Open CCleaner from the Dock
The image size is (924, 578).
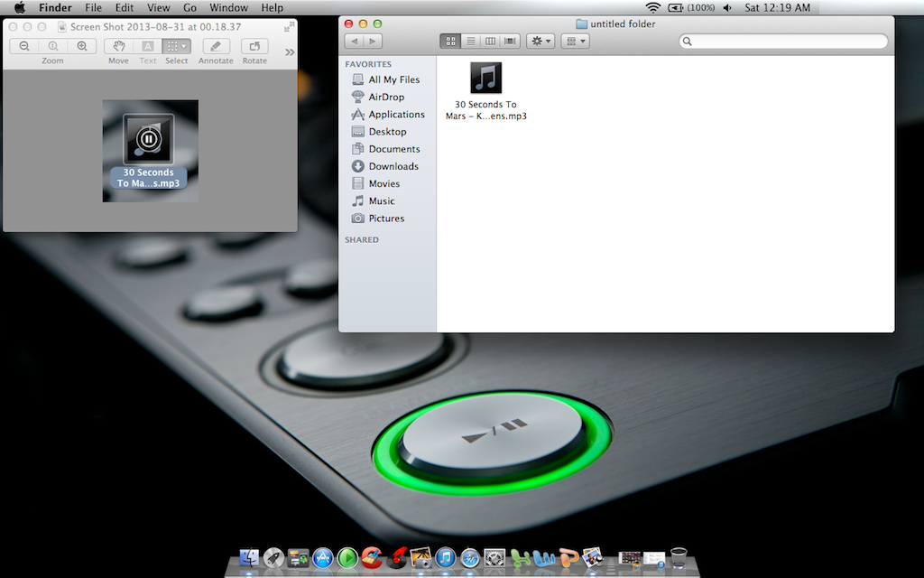tap(371, 557)
